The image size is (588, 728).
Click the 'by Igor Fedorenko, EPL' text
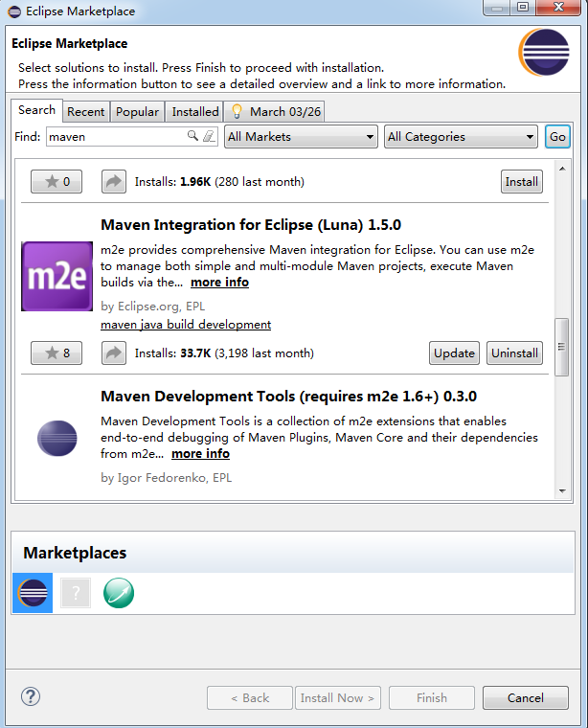tap(166, 478)
